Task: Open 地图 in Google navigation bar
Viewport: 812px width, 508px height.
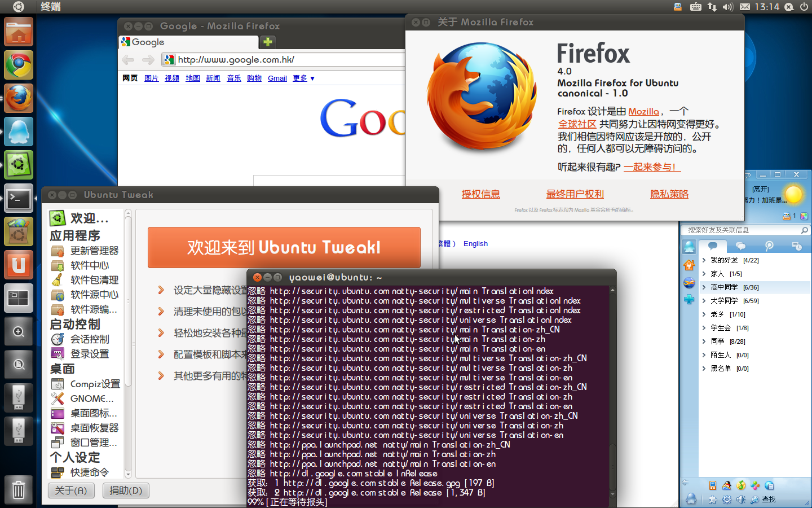Action: (193, 78)
